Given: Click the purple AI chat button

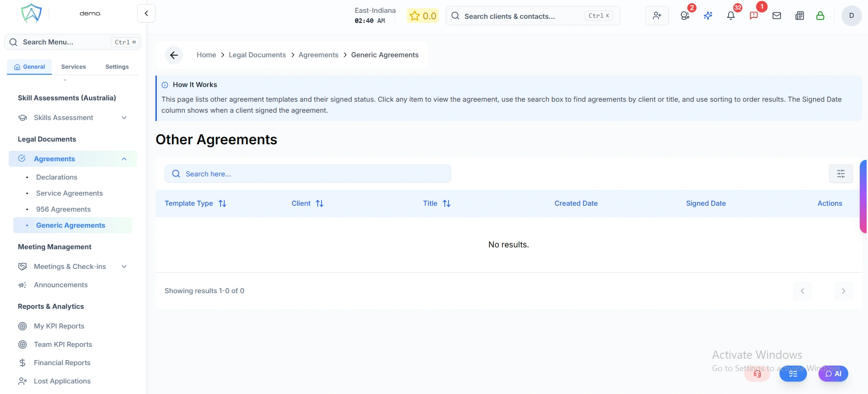Looking at the screenshot, I should coord(833,374).
